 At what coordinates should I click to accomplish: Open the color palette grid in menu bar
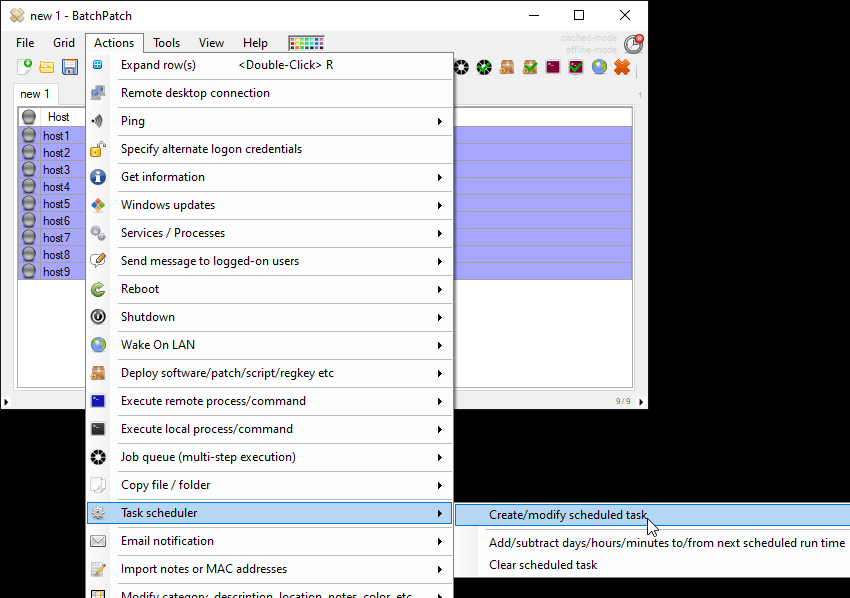pos(306,43)
